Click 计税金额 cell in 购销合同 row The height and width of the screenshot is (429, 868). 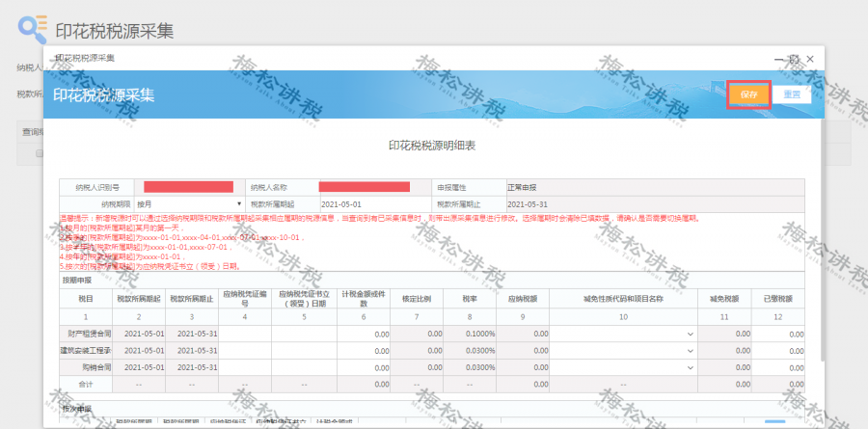click(x=364, y=367)
